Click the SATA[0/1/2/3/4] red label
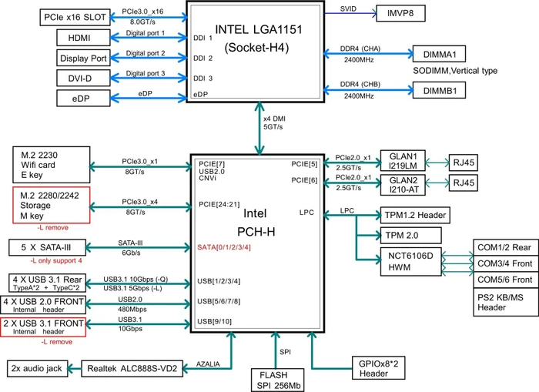539x392 pixels. (x=224, y=247)
